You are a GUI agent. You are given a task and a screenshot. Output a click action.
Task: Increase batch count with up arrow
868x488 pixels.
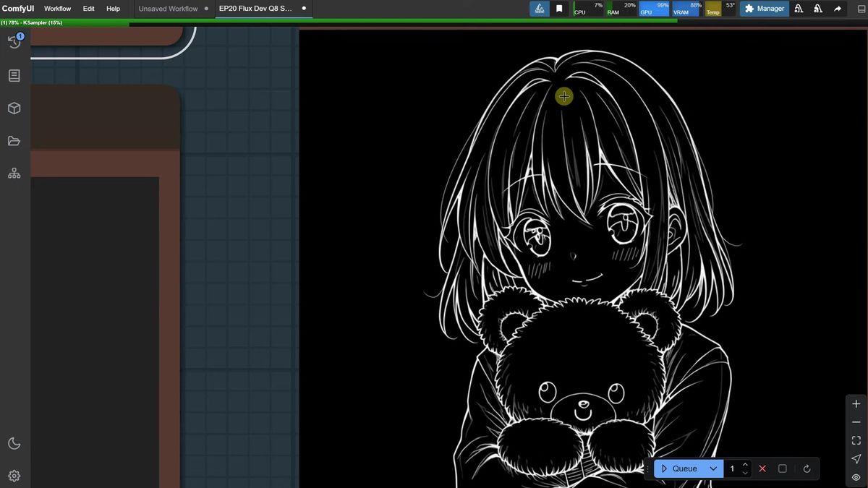[745, 464]
